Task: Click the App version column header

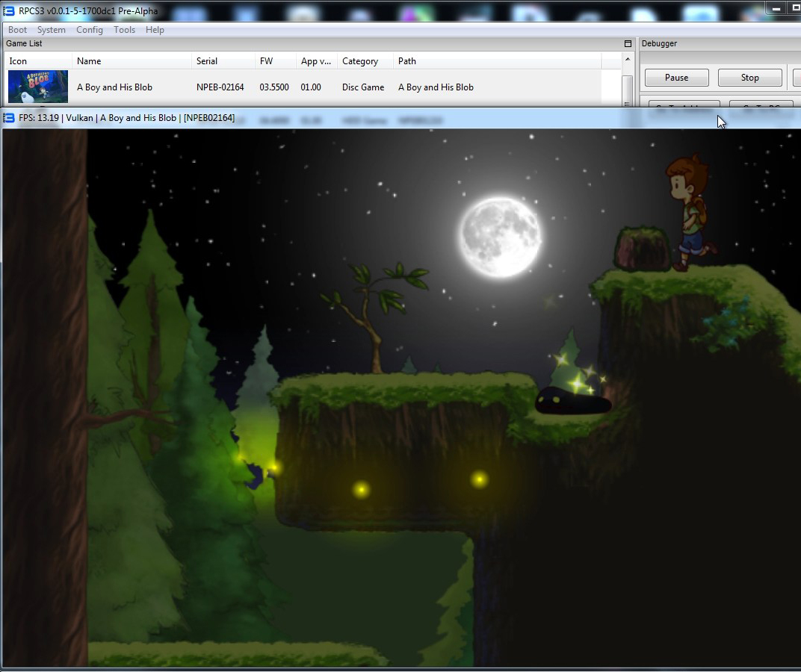Action: (x=316, y=60)
